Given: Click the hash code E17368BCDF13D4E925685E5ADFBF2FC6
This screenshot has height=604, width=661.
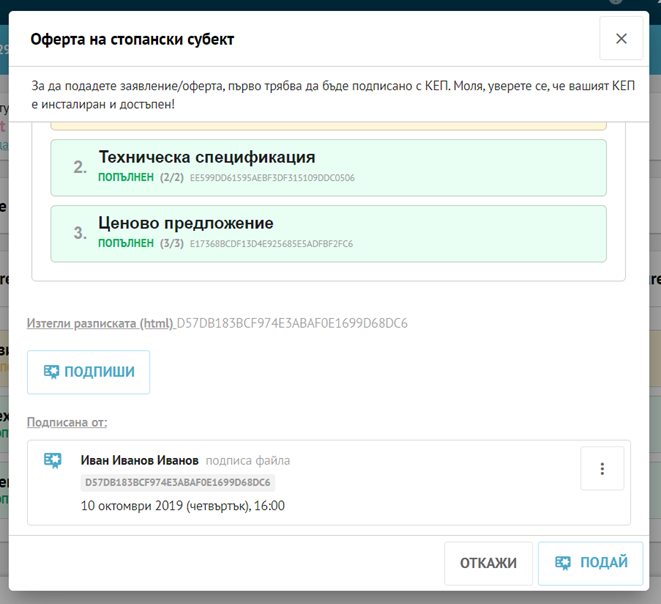Looking at the screenshot, I should coord(271,244).
